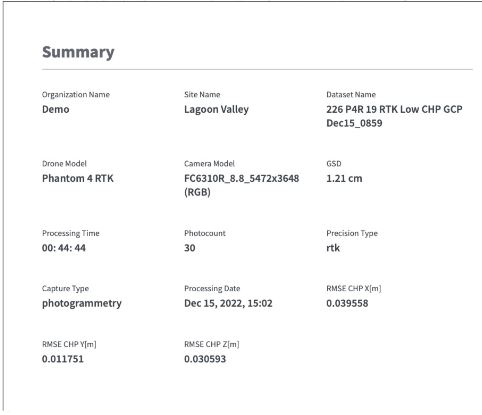This screenshot has width=482, height=415.
Task: Select the Capture Type value photogrammetry
Action: 82,304
